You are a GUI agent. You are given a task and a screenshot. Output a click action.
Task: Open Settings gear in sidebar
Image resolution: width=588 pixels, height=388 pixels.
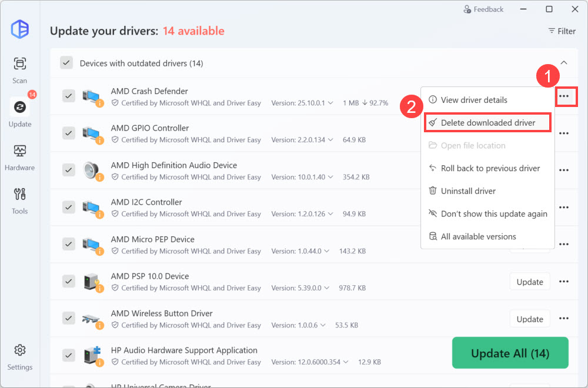tap(20, 356)
